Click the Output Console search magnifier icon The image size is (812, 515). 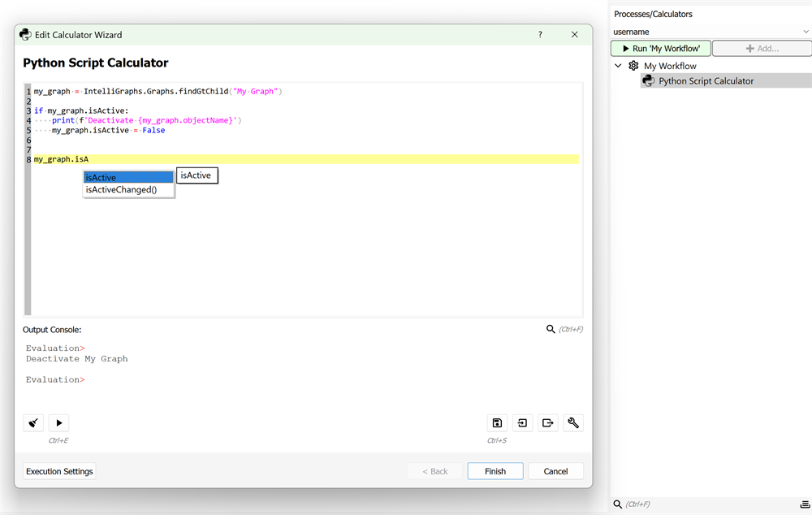pos(551,329)
